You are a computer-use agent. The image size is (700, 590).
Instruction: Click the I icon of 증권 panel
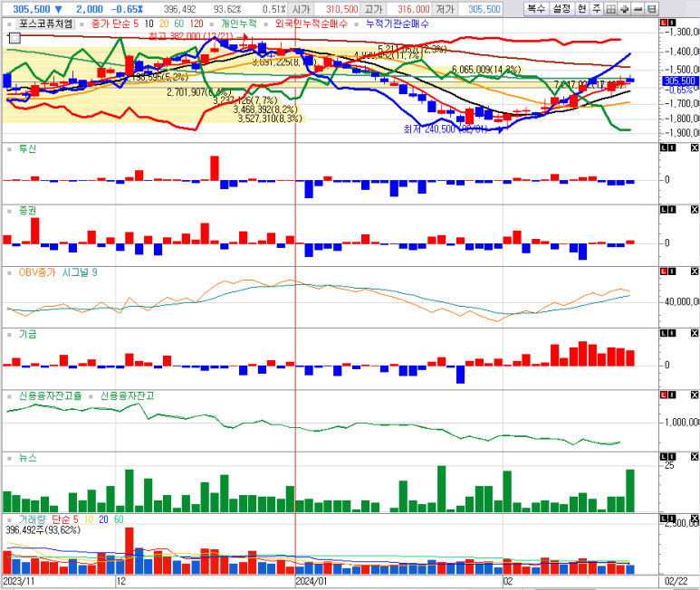click(672, 210)
